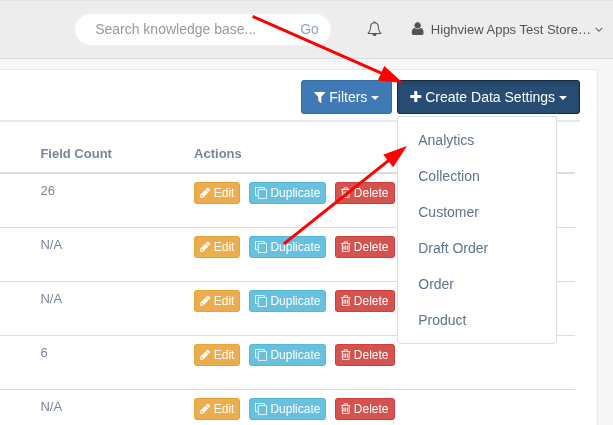Click the notification bell icon

pyautogui.click(x=374, y=29)
